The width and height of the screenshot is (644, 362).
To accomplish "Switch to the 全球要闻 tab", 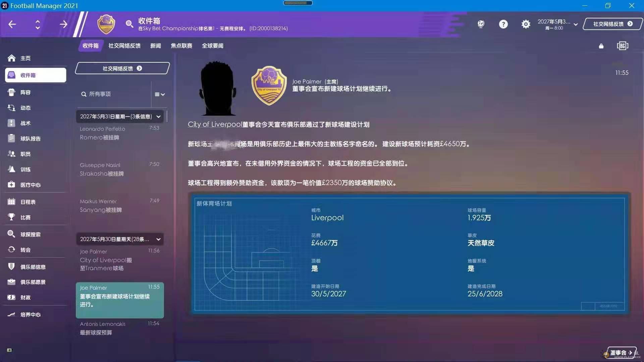I will click(x=213, y=46).
